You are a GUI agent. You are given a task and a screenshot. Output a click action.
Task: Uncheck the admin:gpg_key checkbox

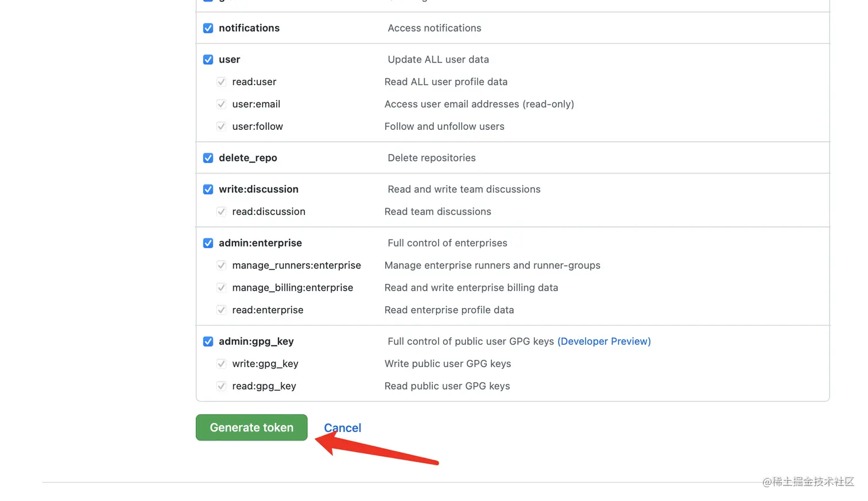tap(208, 341)
